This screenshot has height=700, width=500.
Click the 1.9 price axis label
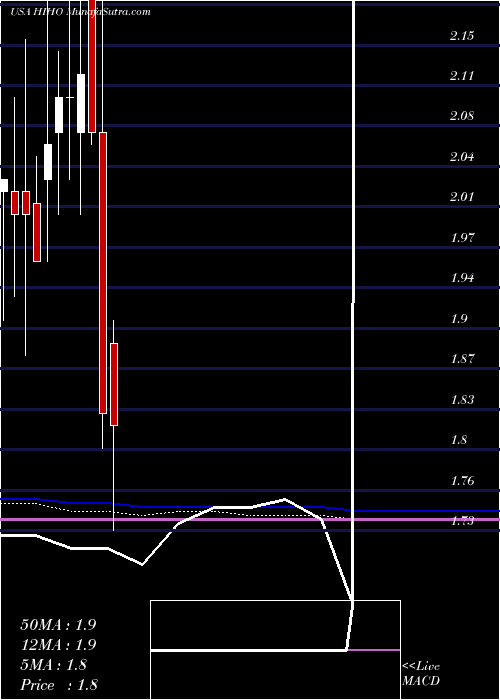pyautogui.click(x=459, y=319)
